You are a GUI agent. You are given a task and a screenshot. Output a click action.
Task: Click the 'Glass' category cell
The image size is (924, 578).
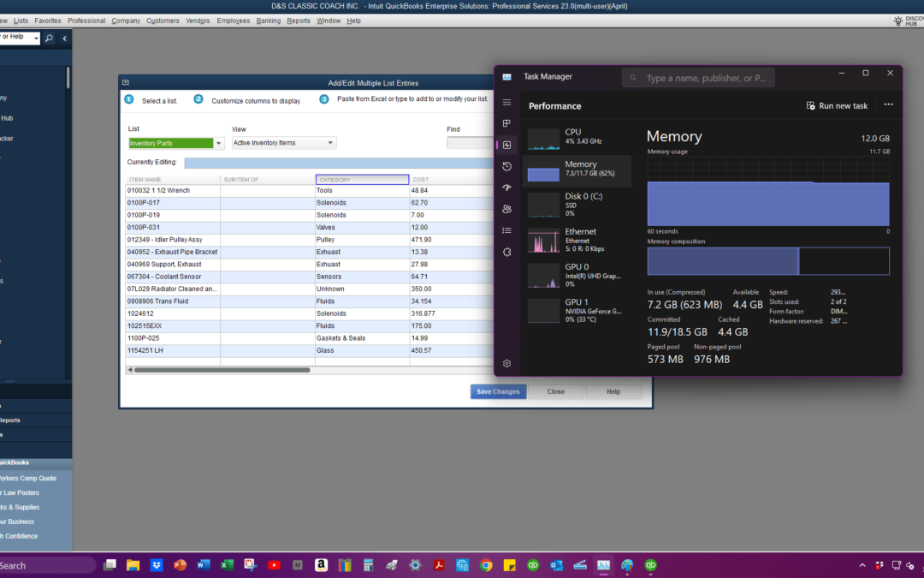pyautogui.click(x=363, y=350)
